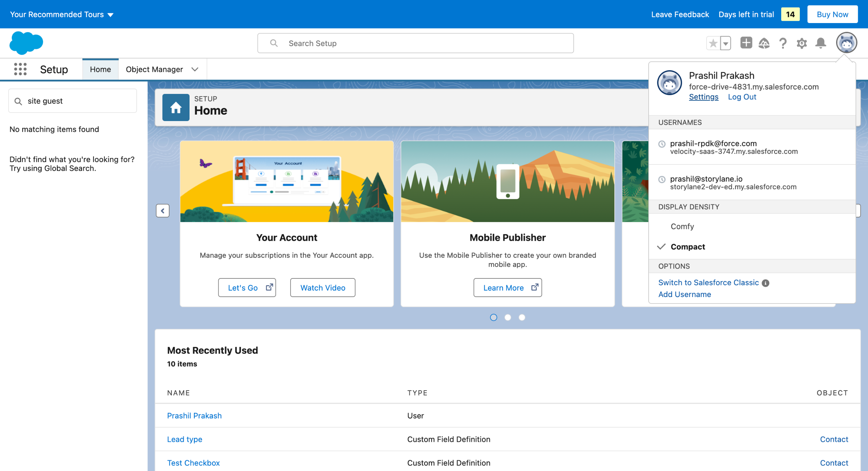Click clock icon beside prashil@storylane.io
868x471 pixels.
click(662, 179)
